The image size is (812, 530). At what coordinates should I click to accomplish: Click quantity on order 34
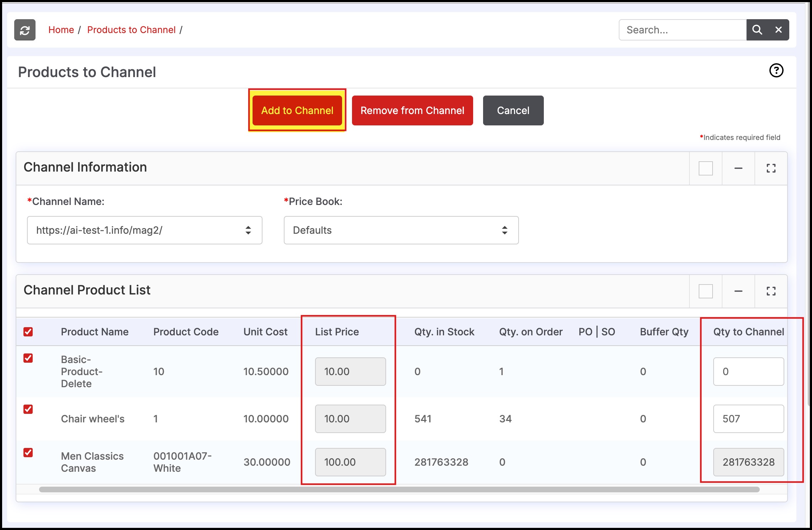[x=505, y=419]
